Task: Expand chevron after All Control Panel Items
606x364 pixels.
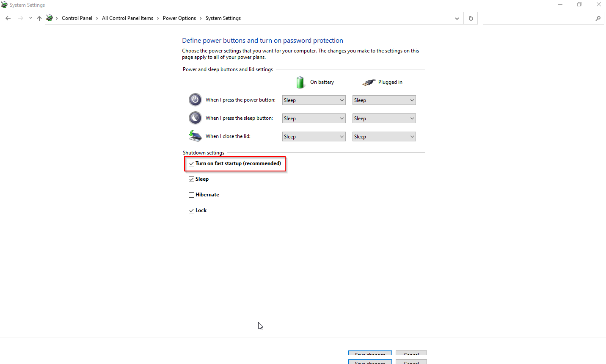Action: 158,18
